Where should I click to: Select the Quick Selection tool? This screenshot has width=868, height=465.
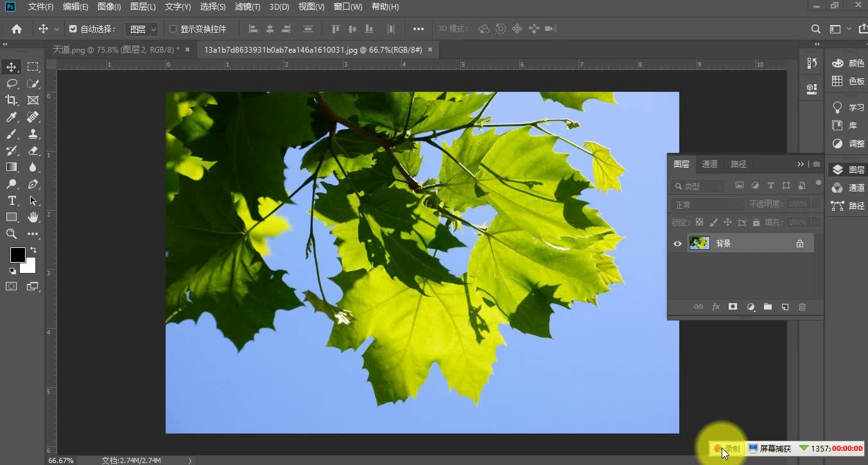[x=33, y=83]
